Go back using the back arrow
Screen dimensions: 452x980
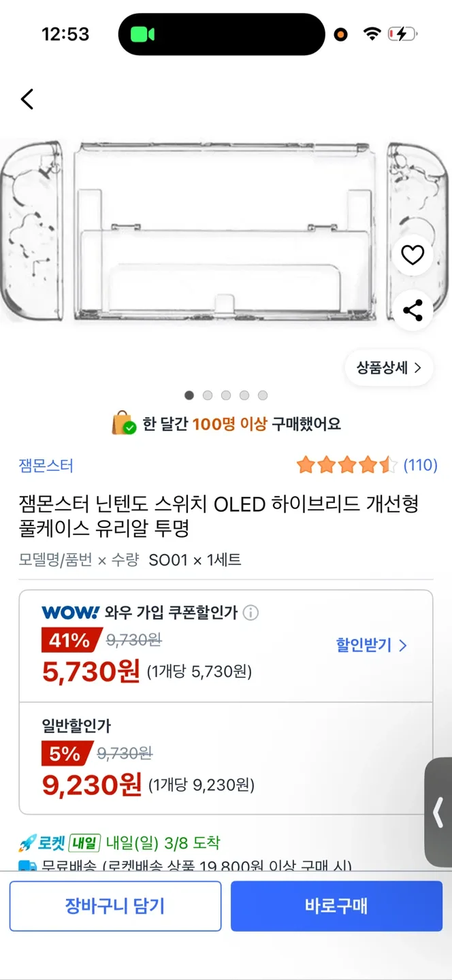[27, 99]
